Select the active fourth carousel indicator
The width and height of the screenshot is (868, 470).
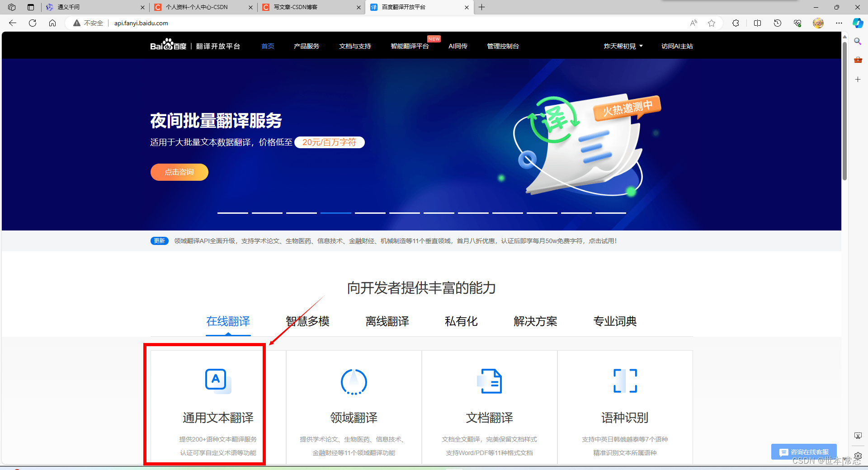pyautogui.click(x=336, y=212)
